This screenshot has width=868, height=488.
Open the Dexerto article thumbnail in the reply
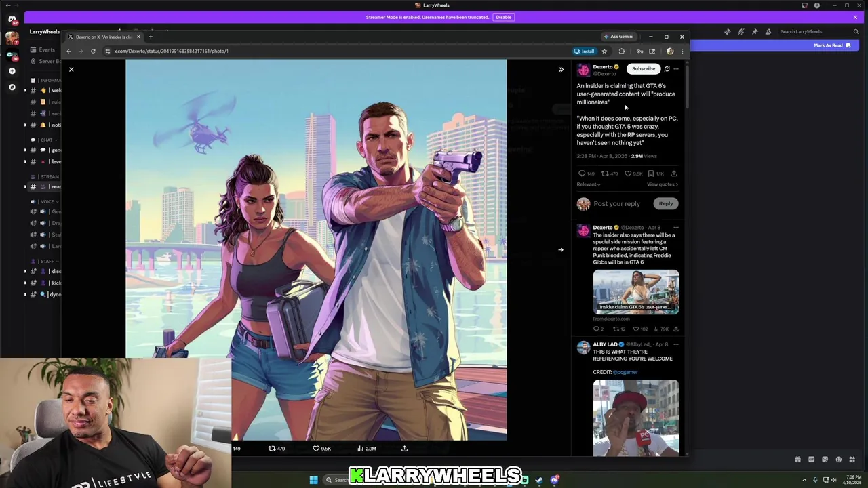tap(636, 293)
